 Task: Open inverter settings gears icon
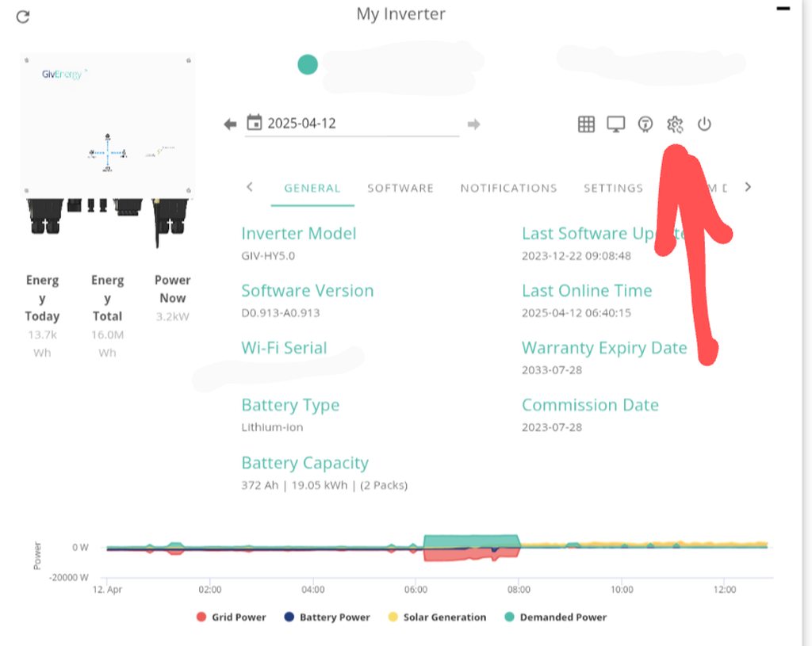click(675, 124)
